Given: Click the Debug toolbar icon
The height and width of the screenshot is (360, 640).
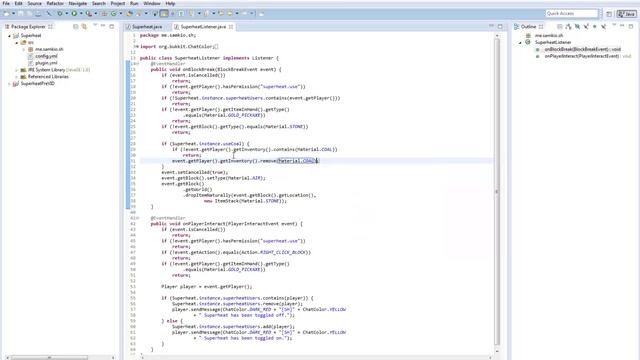Looking at the screenshot, I should pyautogui.click(x=60, y=13).
